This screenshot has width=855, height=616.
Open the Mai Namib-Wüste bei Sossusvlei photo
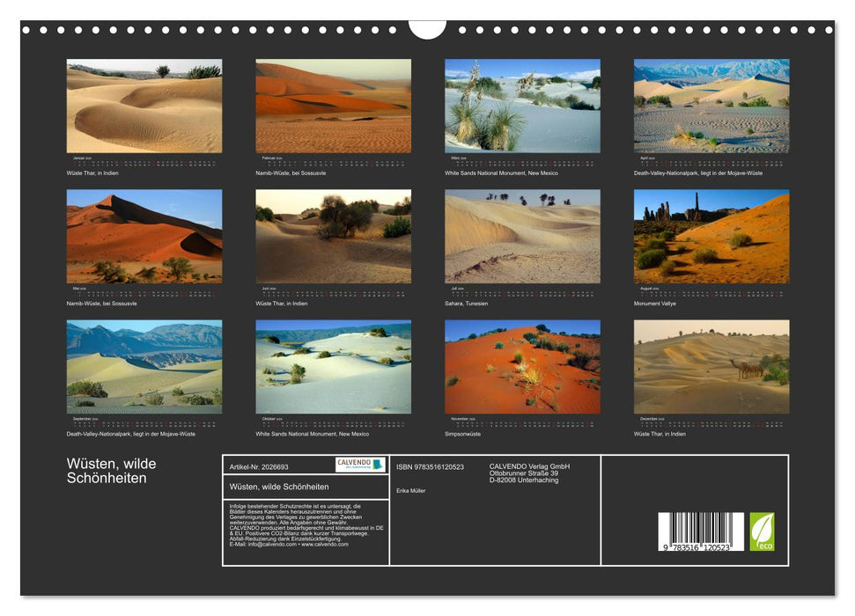click(x=144, y=236)
